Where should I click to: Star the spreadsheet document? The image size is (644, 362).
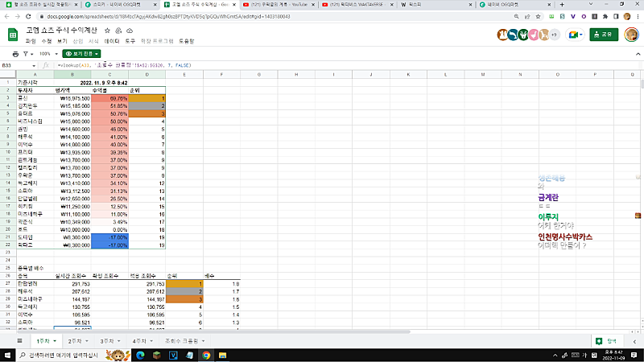click(x=107, y=31)
